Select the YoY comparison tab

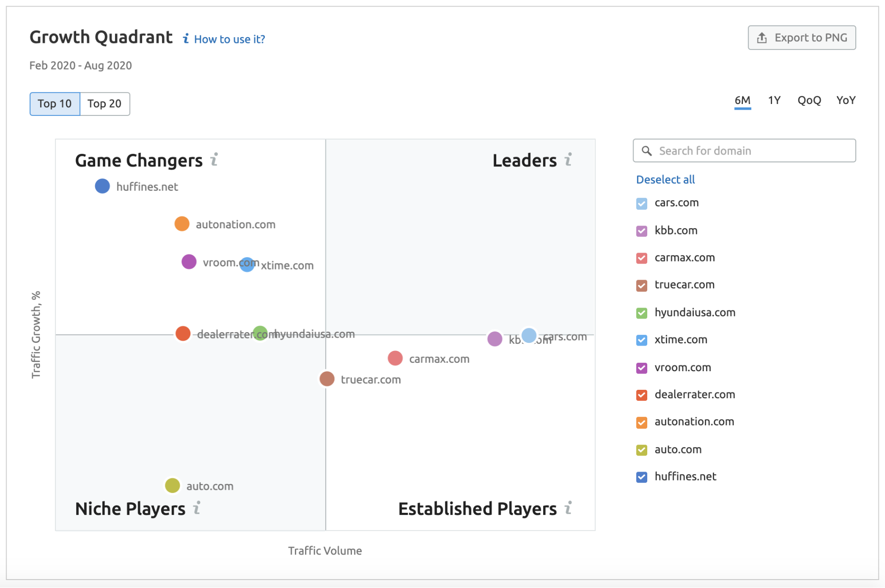click(x=846, y=100)
